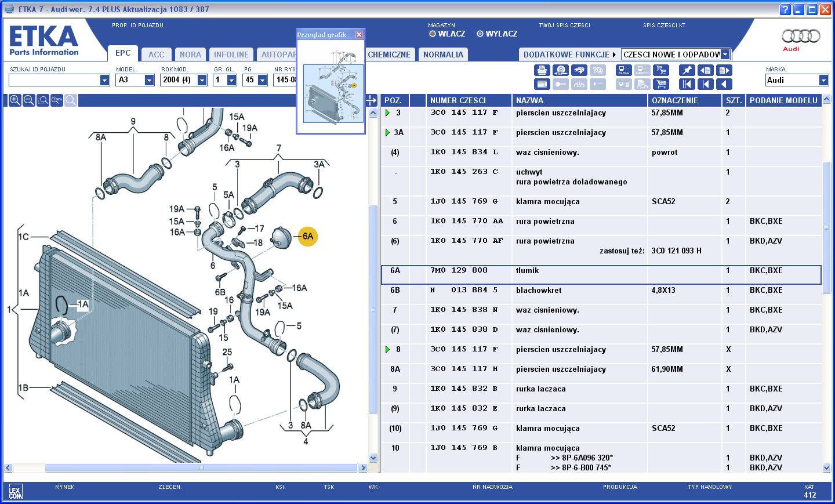Click the double shopping carts icon
Viewport: 835px width, 504px height.
tap(660, 70)
